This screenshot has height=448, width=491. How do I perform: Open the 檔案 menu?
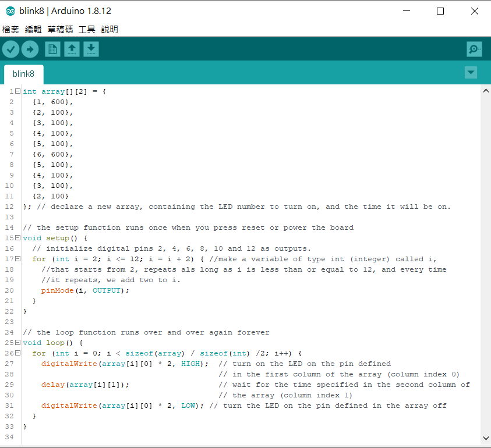point(10,29)
